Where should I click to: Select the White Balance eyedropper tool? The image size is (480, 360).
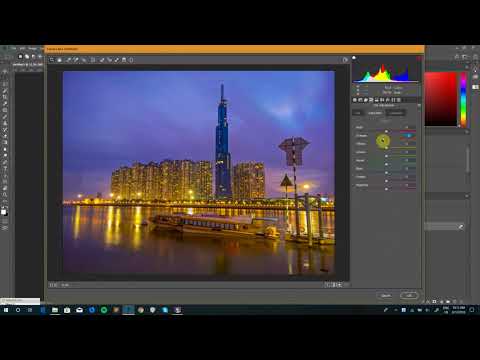[69, 60]
